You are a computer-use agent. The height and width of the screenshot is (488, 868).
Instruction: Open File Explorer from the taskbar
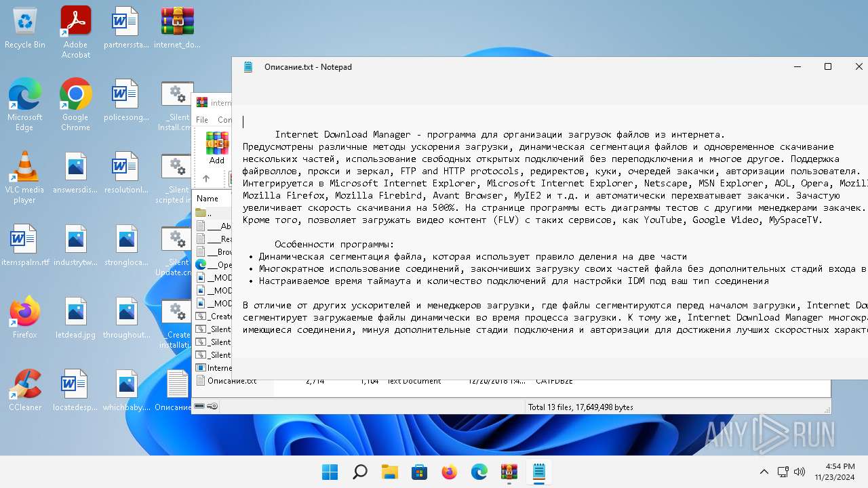click(x=390, y=472)
